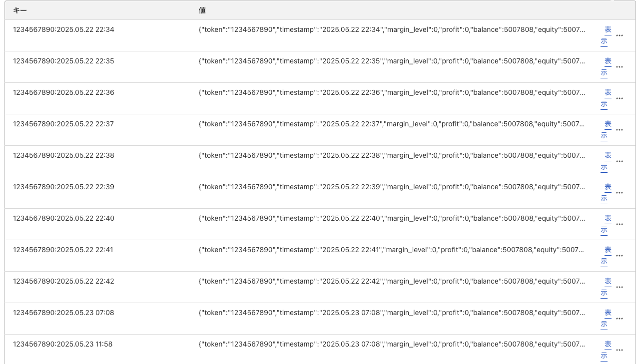Screen dimensions: 637x364
Task: Open the three-dot menu for the 07:08 entry
Action: pyautogui.click(x=620, y=319)
